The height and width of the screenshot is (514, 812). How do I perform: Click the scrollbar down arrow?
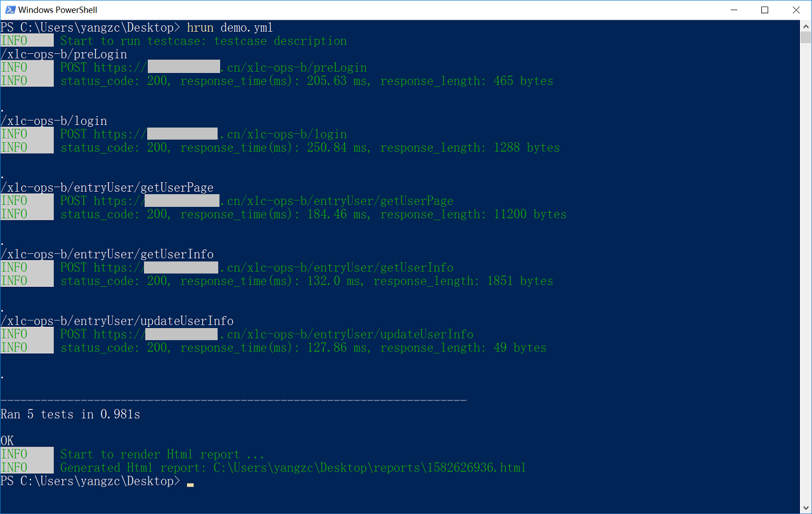click(x=806, y=508)
